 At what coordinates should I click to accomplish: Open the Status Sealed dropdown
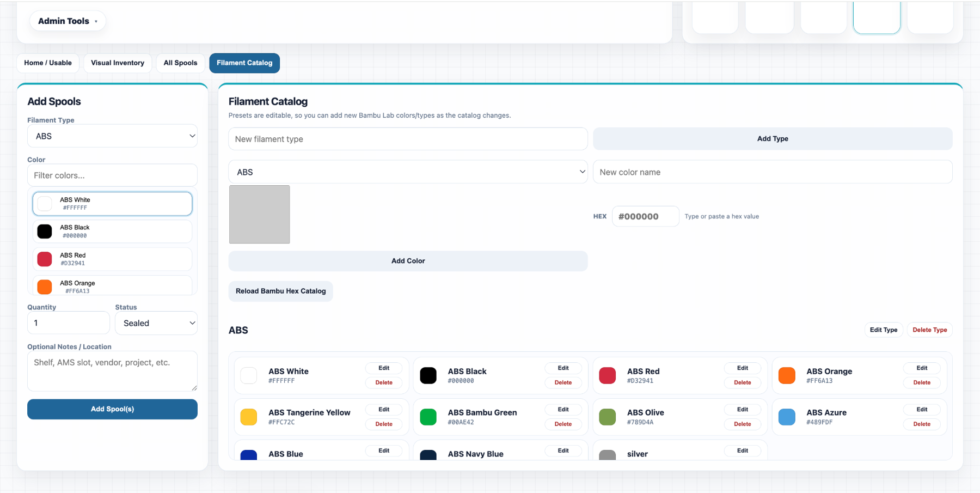tap(156, 323)
